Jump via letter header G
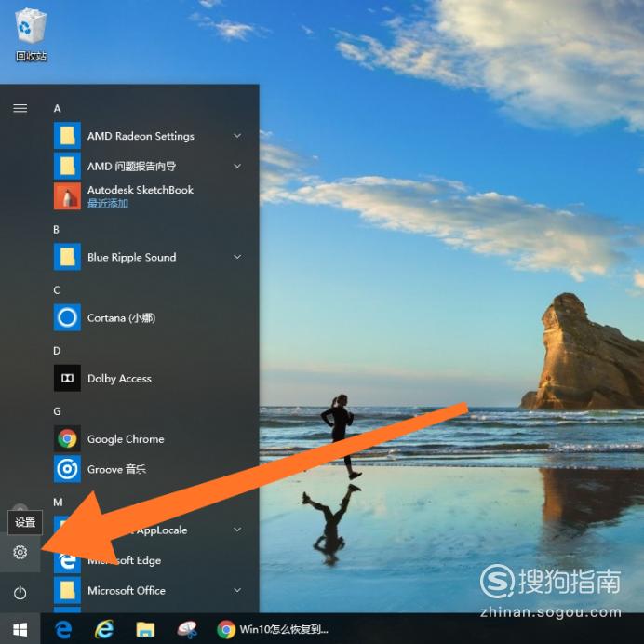This screenshot has height=644, width=644. click(57, 411)
